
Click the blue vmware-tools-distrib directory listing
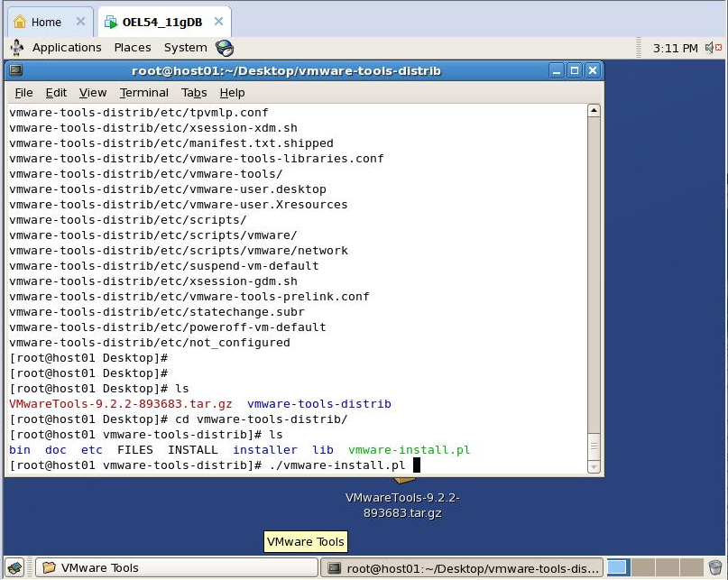(x=319, y=404)
